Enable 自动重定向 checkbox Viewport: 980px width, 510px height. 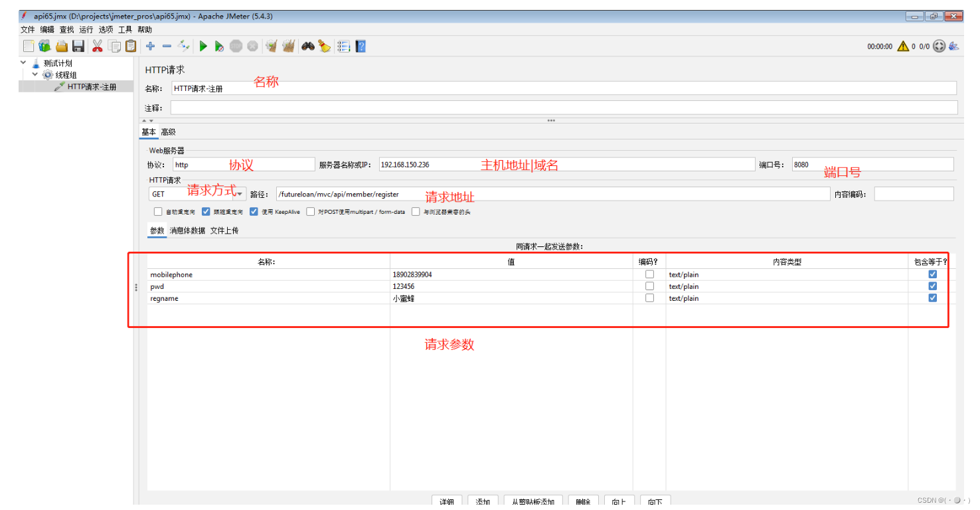tap(158, 212)
